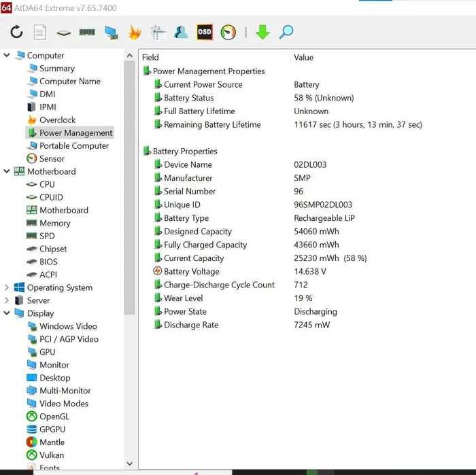Select the CPU tree item

click(x=47, y=184)
